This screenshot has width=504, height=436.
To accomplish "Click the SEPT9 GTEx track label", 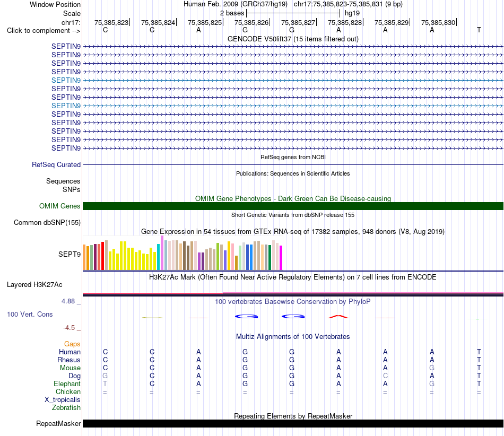I will point(69,254).
